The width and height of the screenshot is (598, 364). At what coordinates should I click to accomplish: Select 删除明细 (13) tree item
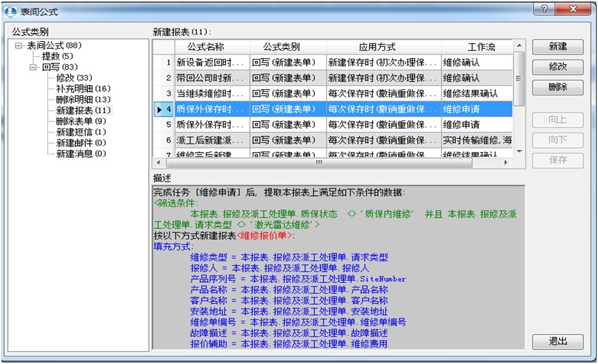82,99
